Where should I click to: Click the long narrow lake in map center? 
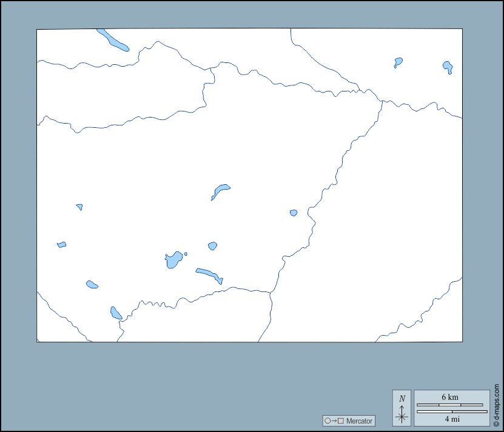pyautogui.click(x=221, y=191)
